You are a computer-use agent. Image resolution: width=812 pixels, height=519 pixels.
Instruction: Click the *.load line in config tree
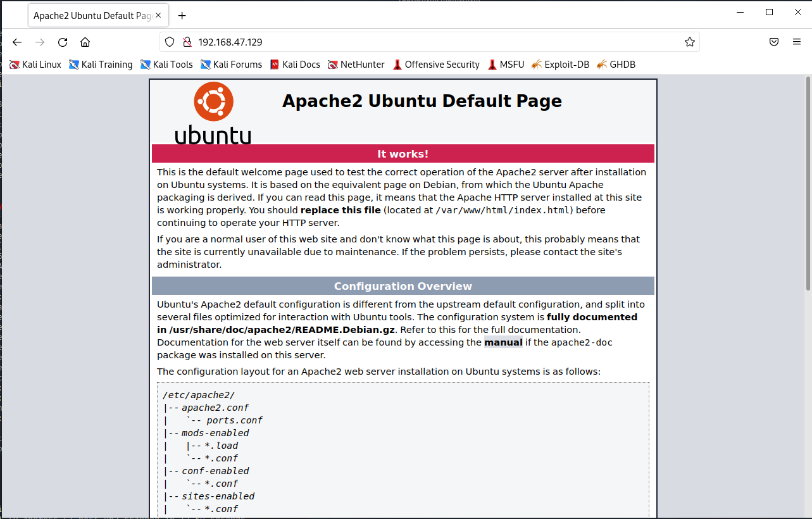(222, 446)
